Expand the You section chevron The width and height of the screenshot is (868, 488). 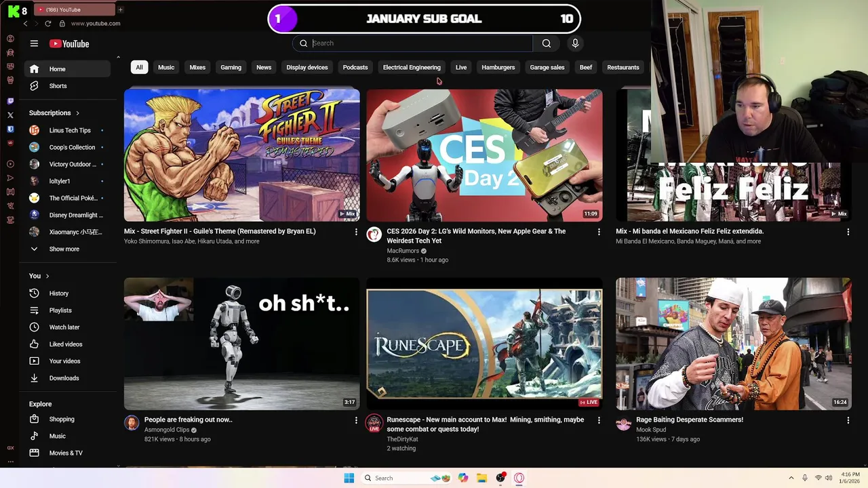(47, 276)
